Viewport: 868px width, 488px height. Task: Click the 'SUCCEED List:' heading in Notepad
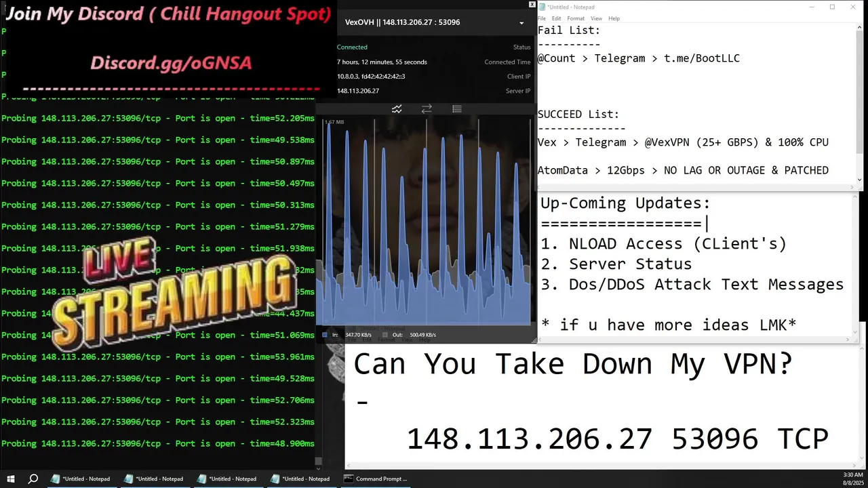coord(578,115)
